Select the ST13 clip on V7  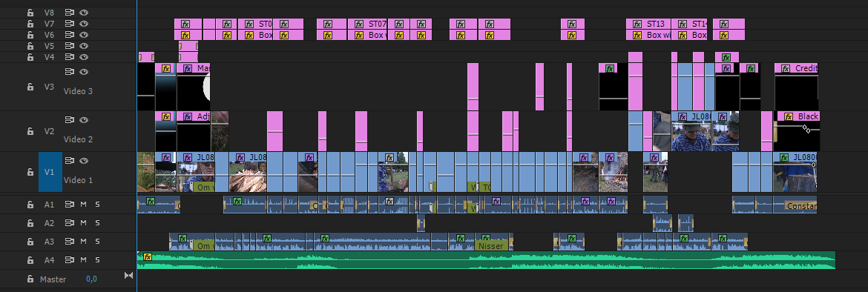pos(648,24)
